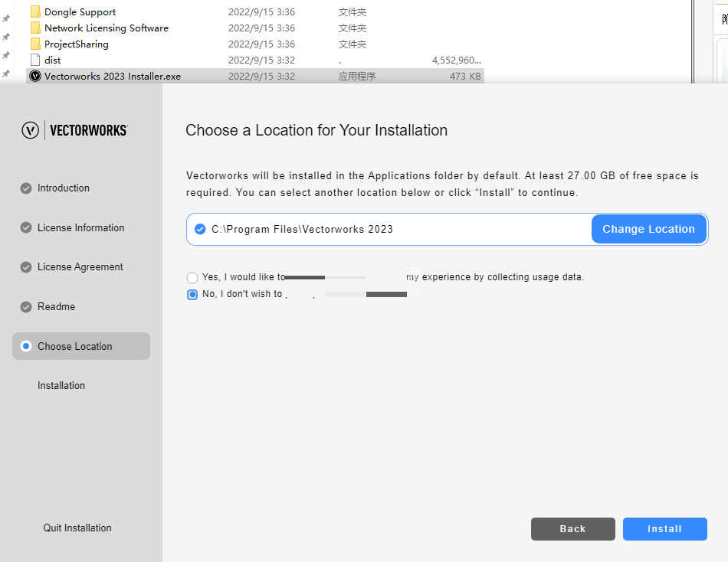Image resolution: width=728 pixels, height=562 pixels.
Task: Click the 4,552,960 size cell of dist
Action: click(457, 60)
